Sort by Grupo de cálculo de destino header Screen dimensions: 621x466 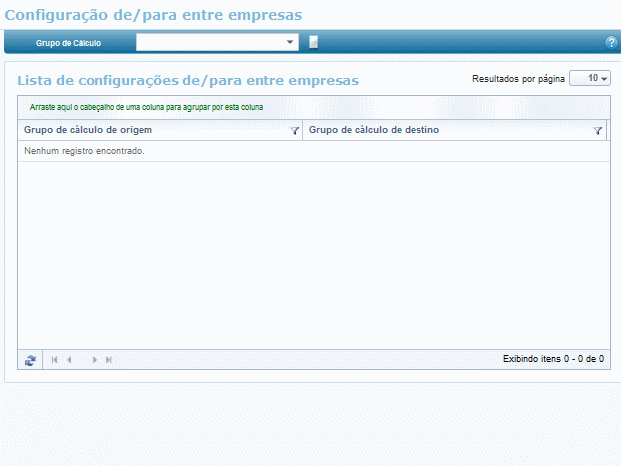click(374, 130)
